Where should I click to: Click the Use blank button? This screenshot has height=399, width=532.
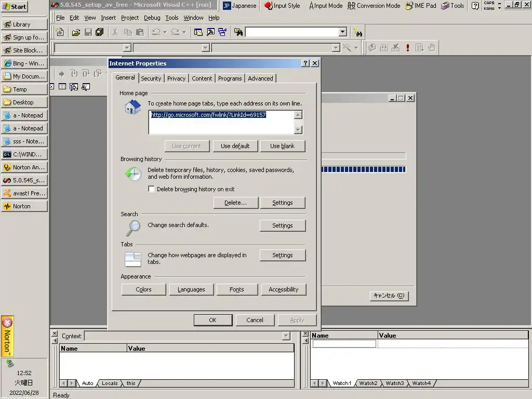click(282, 146)
